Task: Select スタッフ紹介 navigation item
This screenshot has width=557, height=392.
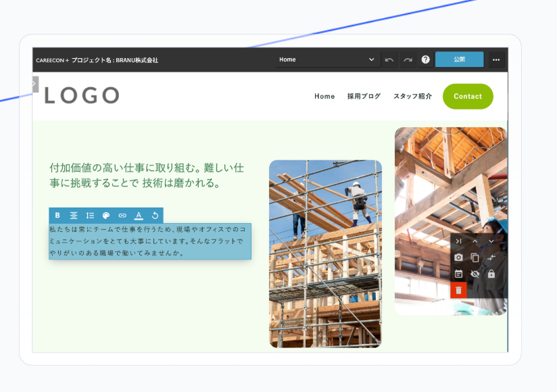Action: point(412,96)
